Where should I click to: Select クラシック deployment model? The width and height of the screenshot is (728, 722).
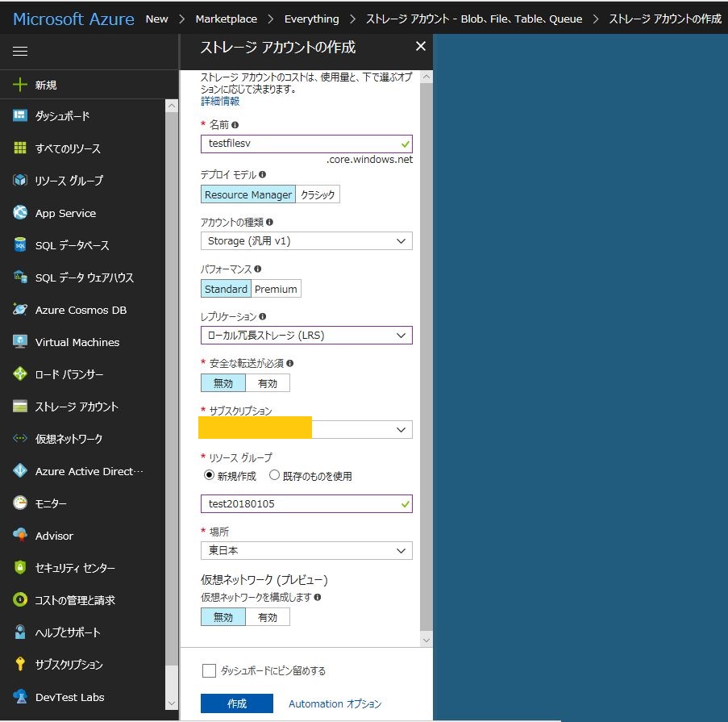(x=318, y=194)
